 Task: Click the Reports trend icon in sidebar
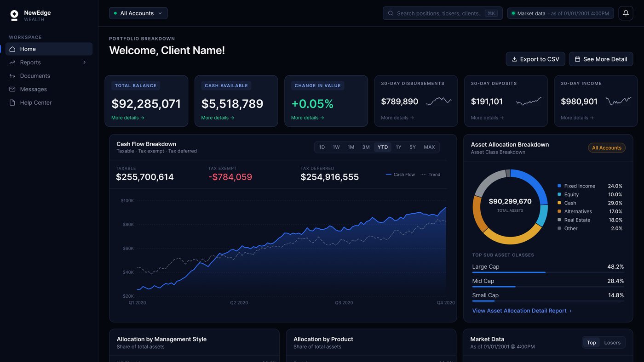coord(12,62)
